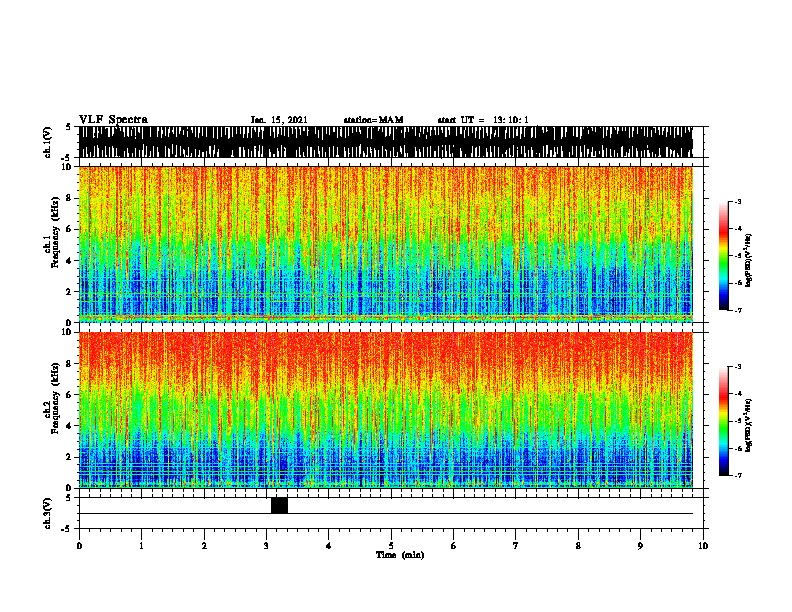The image size is (792, 612).
Task: Click the "-3" label on ch.1 color bar
Action: 738,202
